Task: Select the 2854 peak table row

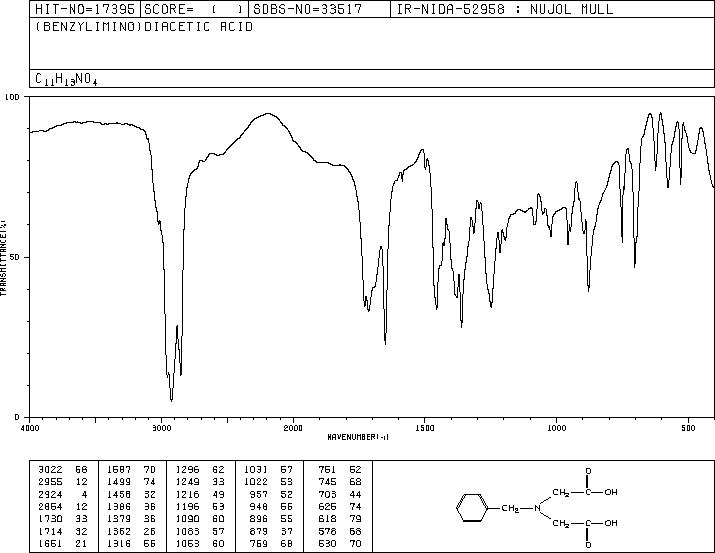Action: [x=62, y=506]
